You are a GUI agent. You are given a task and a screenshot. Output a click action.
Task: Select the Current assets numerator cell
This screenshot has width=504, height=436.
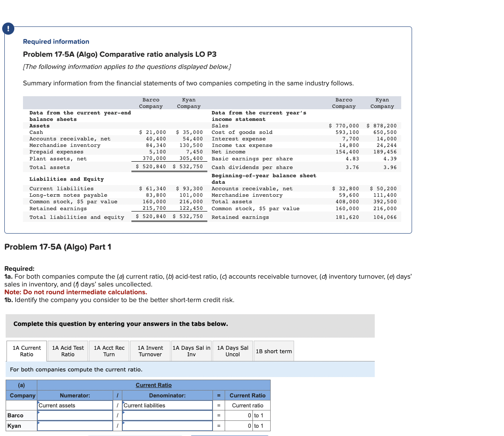tap(75, 405)
